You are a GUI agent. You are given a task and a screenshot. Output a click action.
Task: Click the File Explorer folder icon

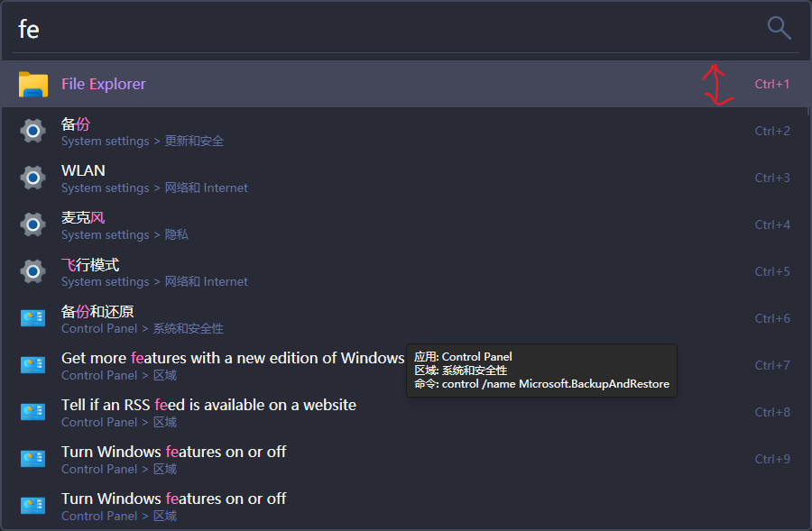tap(33, 85)
